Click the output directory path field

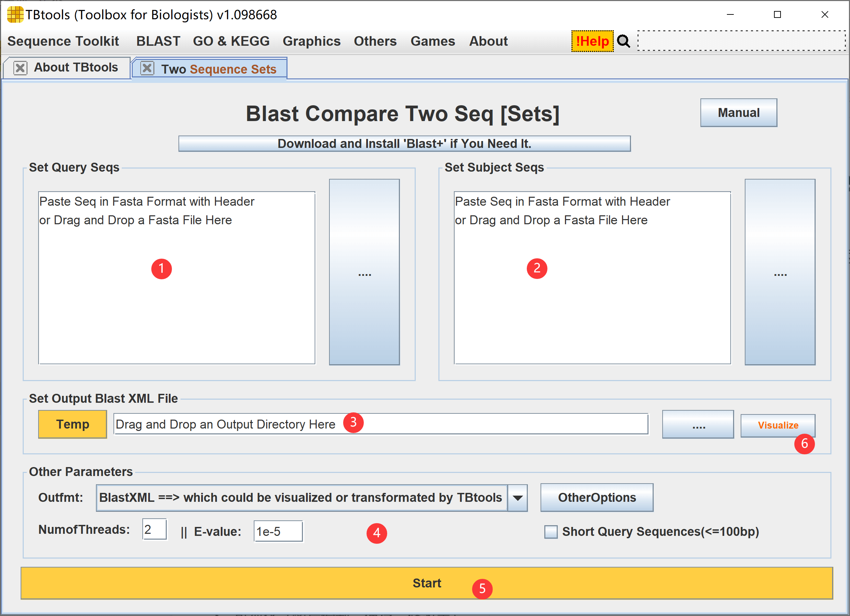[x=381, y=424]
